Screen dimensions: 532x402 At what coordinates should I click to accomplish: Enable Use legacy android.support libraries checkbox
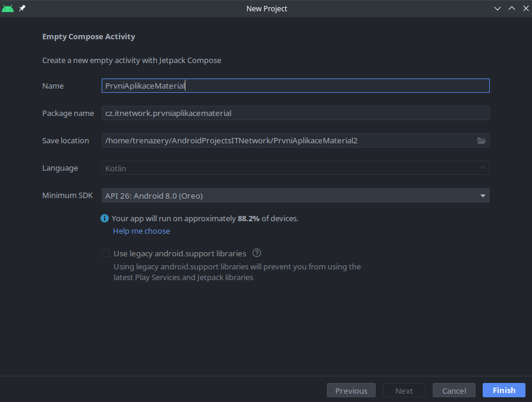(106, 253)
